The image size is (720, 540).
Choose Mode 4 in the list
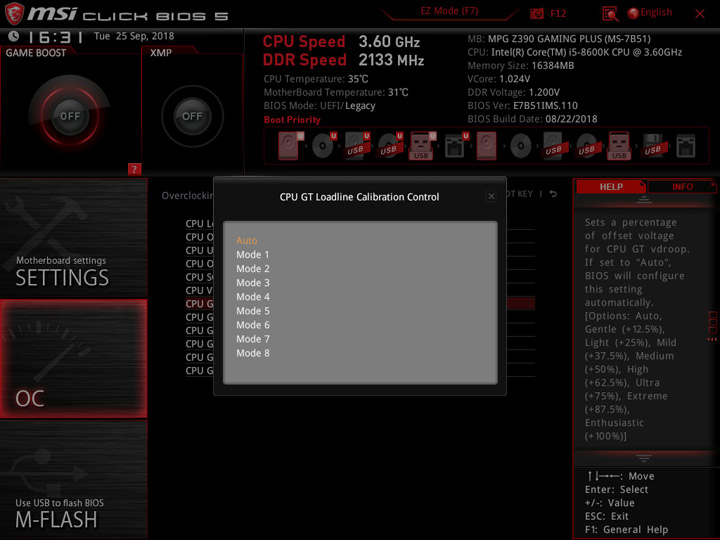(253, 297)
